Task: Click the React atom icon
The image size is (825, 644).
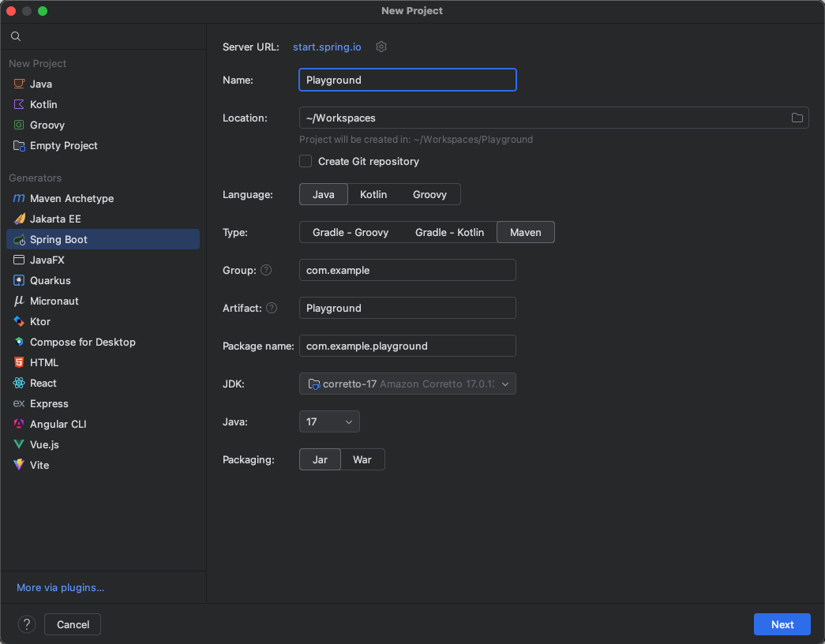Action: point(19,383)
